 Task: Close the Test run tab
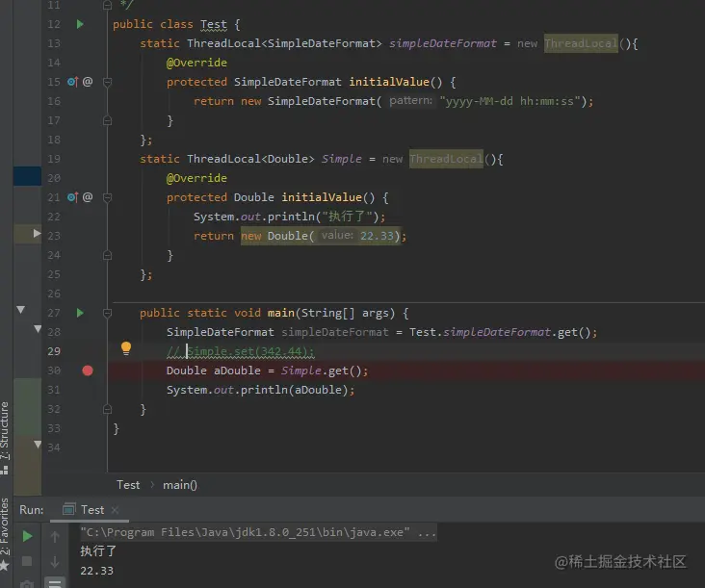[x=115, y=510]
